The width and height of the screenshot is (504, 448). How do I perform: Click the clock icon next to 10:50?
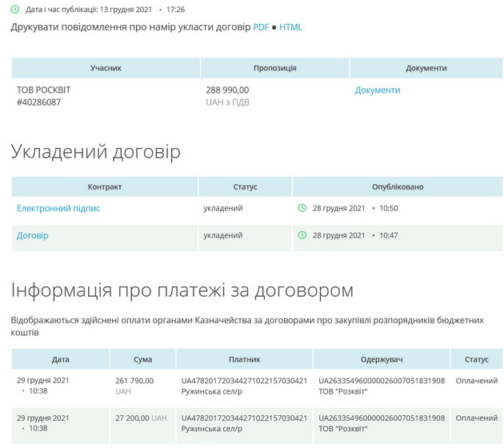coord(302,208)
